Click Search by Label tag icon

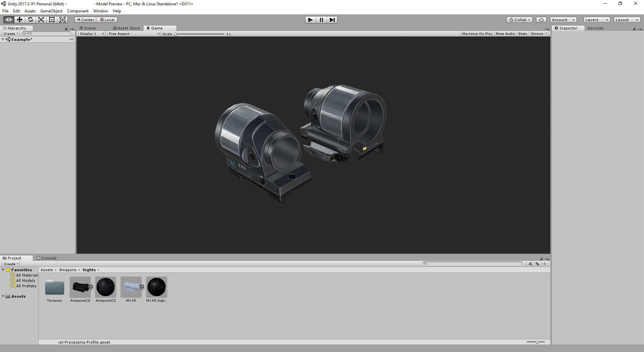click(x=537, y=264)
